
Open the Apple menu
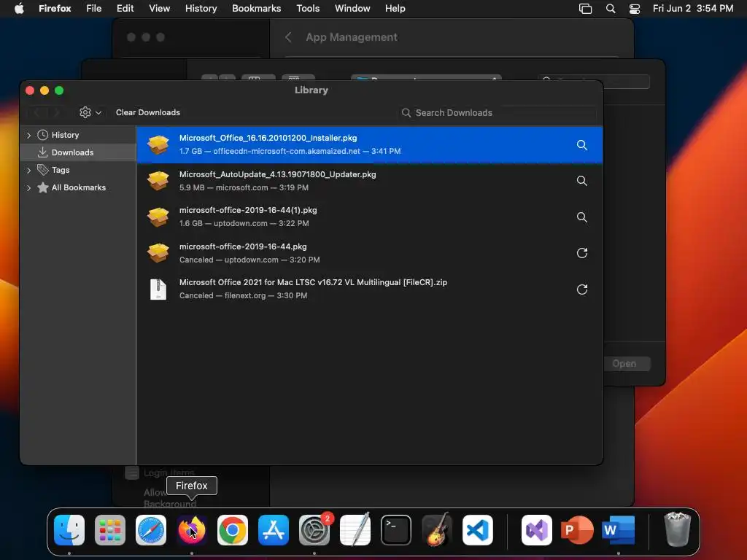(19, 9)
